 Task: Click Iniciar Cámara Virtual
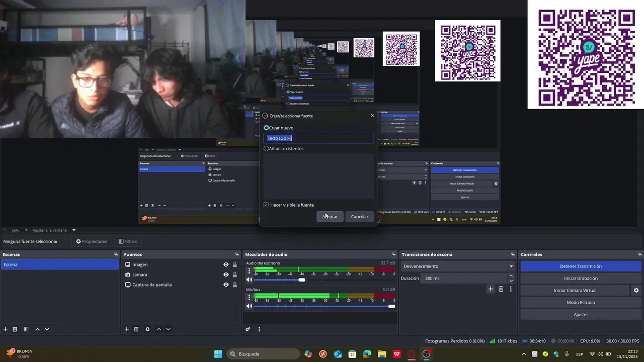pyautogui.click(x=575, y=291)
